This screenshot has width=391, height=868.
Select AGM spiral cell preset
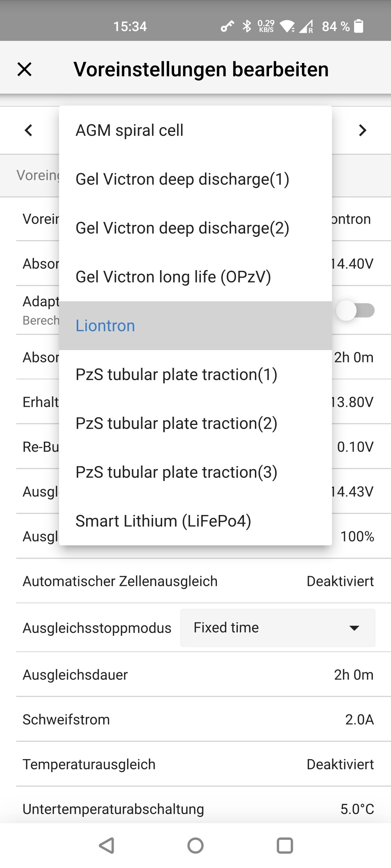pos(195,130)
